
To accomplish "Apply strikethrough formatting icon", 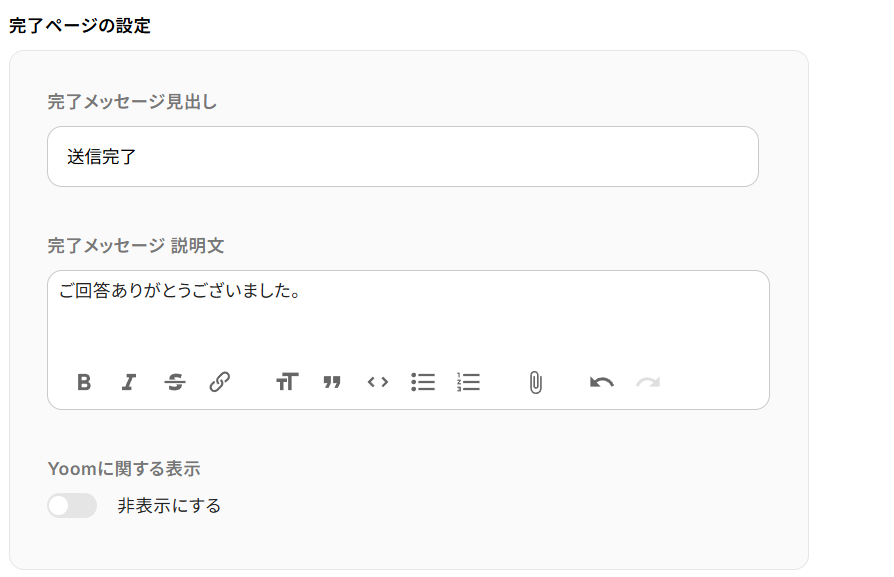I will (174, 382).
